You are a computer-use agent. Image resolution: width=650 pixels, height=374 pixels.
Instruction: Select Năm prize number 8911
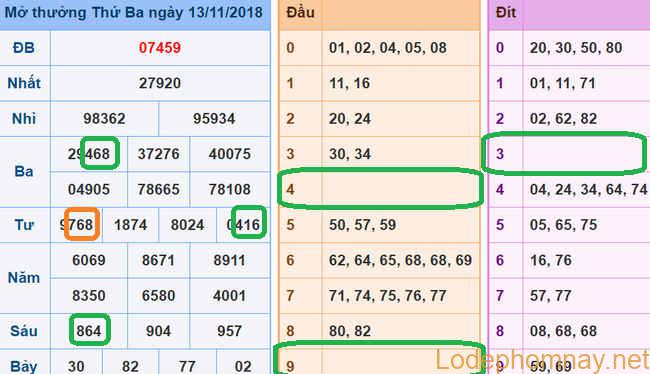point(230,260)
